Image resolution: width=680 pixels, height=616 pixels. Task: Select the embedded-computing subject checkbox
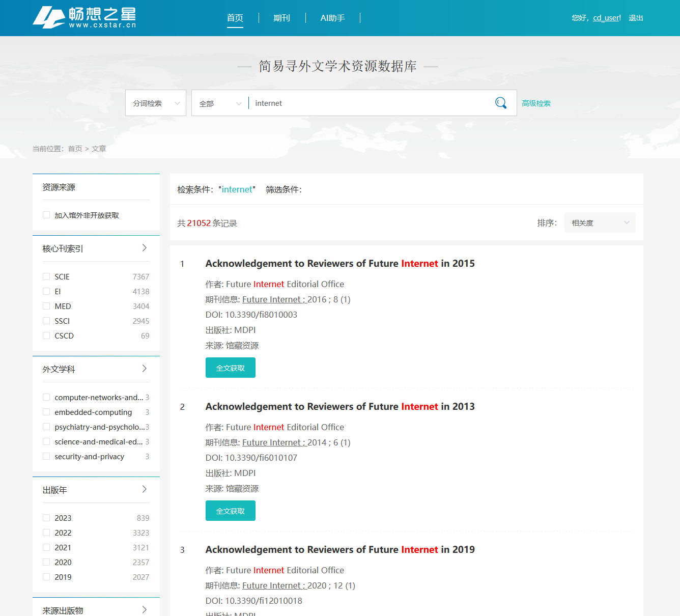tap(46, 412)
